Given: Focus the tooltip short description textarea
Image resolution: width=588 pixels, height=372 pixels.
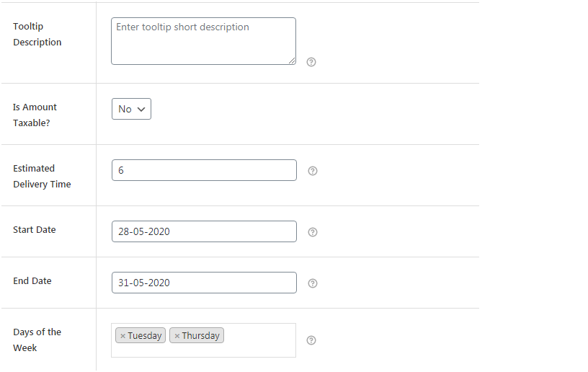Looking at the screenshot, I should click(x=203, y=41).
